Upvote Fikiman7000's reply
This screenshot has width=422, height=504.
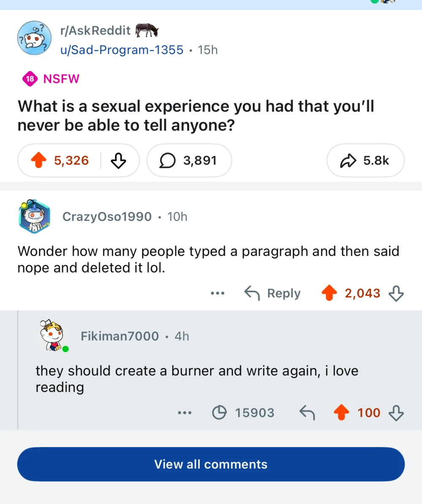[x=342, y=413]
